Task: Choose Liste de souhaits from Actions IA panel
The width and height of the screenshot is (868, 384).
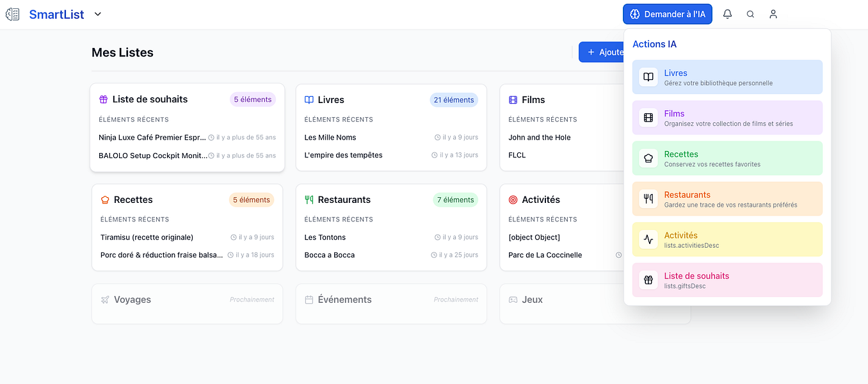Action: (727, 280)
